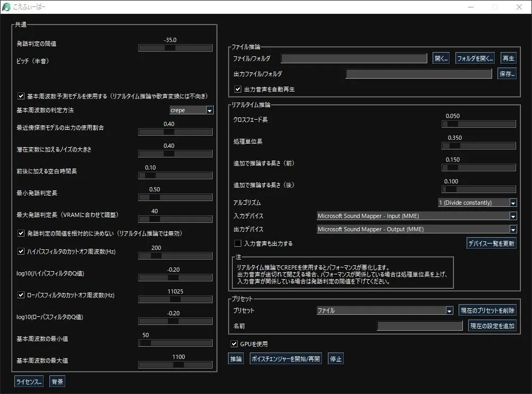
Task: Open the プリセット selection dropdown
Action: tap(449, 310)
